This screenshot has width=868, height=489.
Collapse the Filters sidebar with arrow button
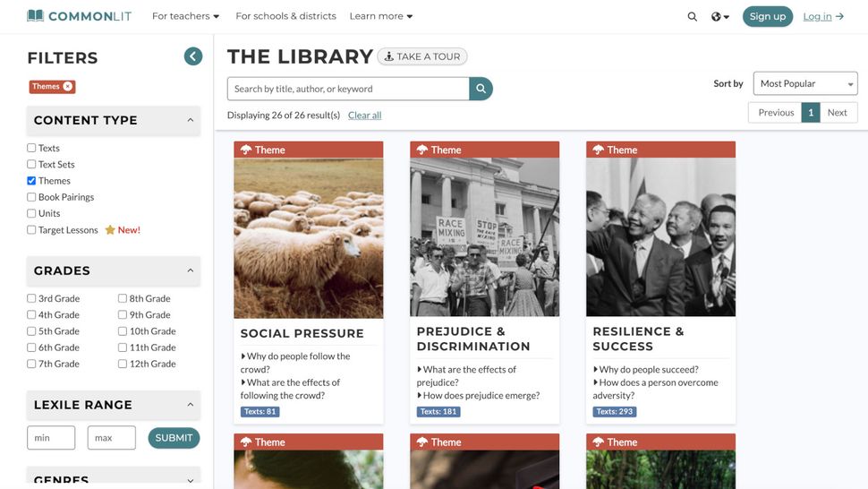pyautogui.click(x=193, y=56)
